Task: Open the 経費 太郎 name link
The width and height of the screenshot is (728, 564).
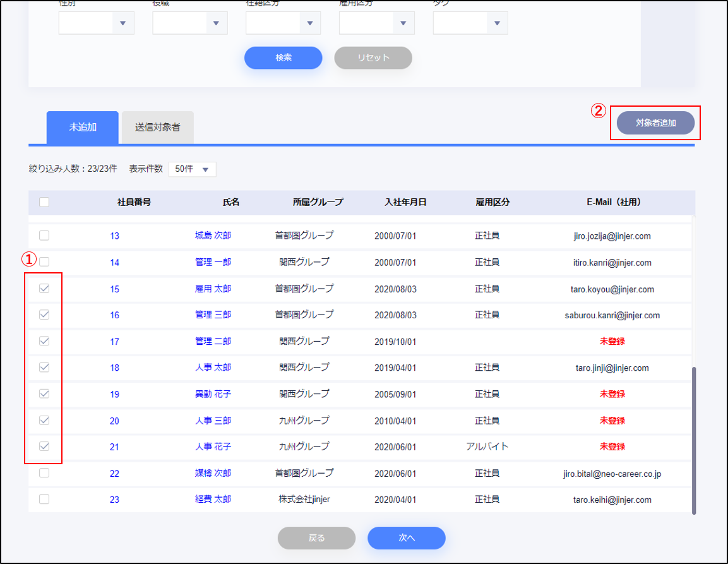Action: 213,500
